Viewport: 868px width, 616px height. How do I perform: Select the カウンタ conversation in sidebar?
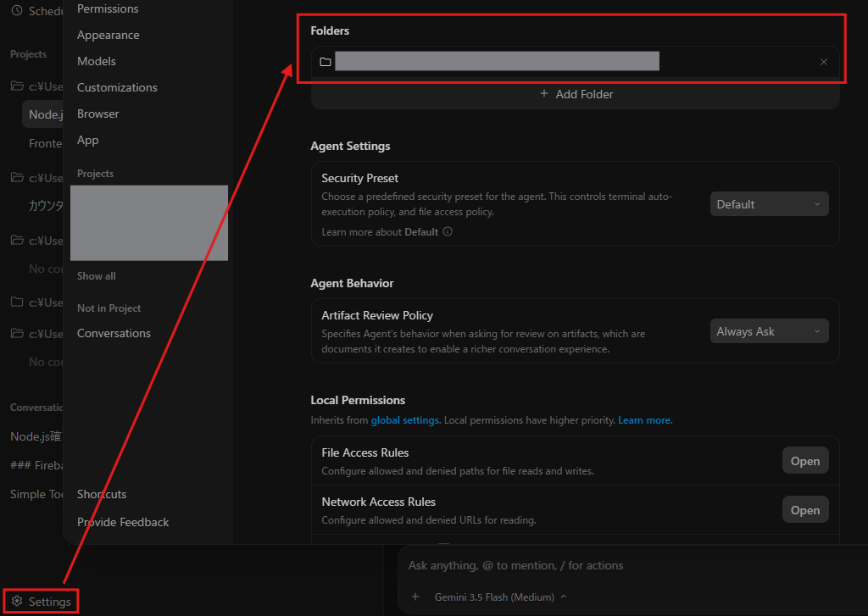click(x=45, y=206)
